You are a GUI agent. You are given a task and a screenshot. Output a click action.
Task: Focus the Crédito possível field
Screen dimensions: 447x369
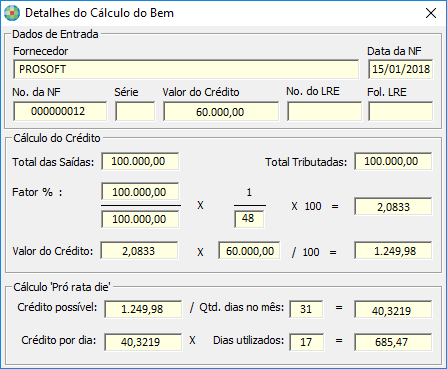click(x=143, y=309)
